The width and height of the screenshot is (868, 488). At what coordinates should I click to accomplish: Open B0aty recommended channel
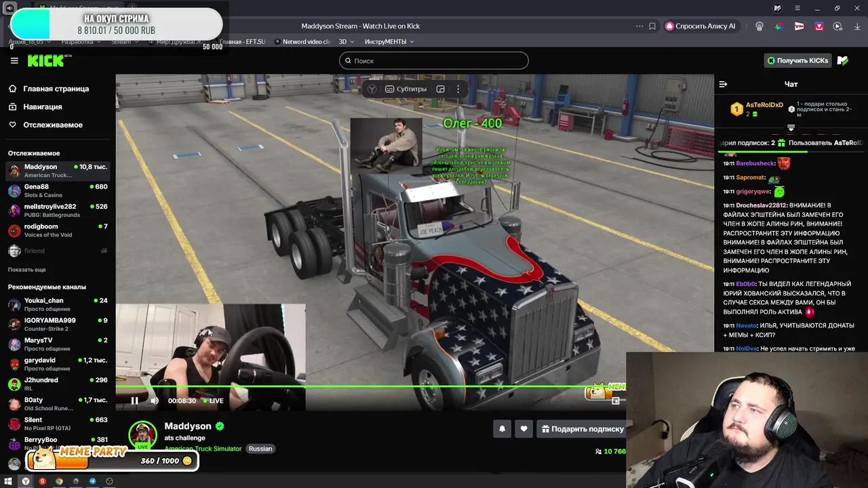tap(58, 404)
